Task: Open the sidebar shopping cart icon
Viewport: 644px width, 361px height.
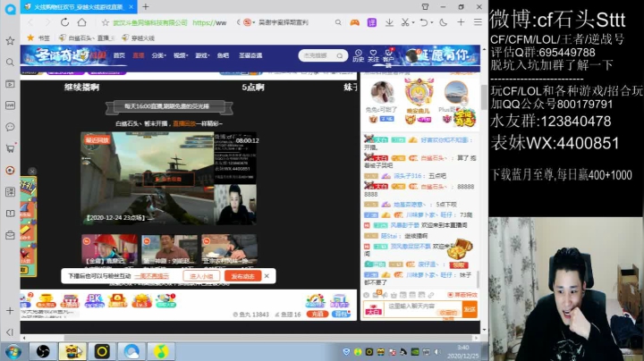Action: click(x=10, y=148)
